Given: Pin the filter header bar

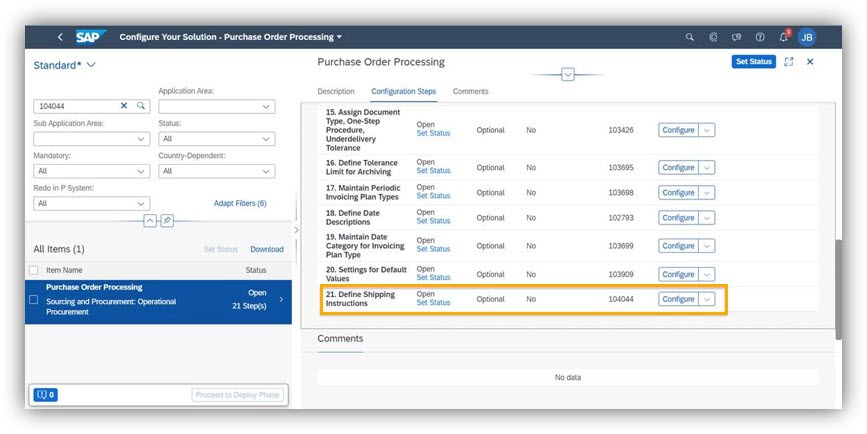Looking at the screenshot, I should pos(167,221).
